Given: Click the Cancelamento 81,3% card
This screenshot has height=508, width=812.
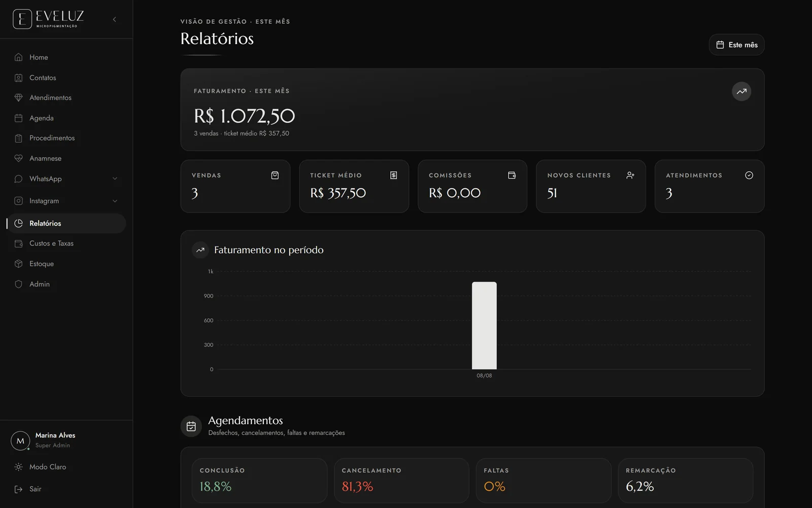Looking at the screenshot, I should pyautogui.click(x=401, y=481).
